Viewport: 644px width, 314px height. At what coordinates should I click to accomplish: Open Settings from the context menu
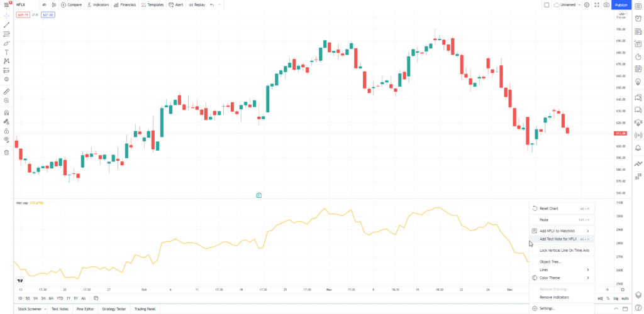pos(562,308)
